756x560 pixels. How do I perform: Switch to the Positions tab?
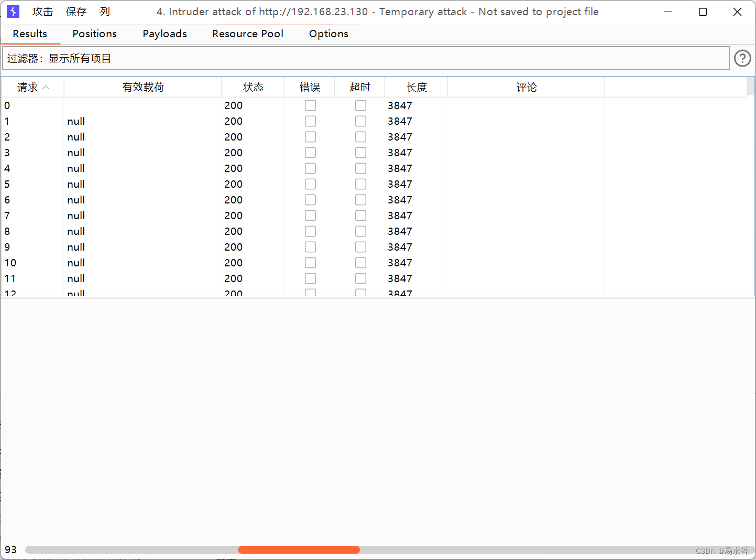[x=94, y=34]
